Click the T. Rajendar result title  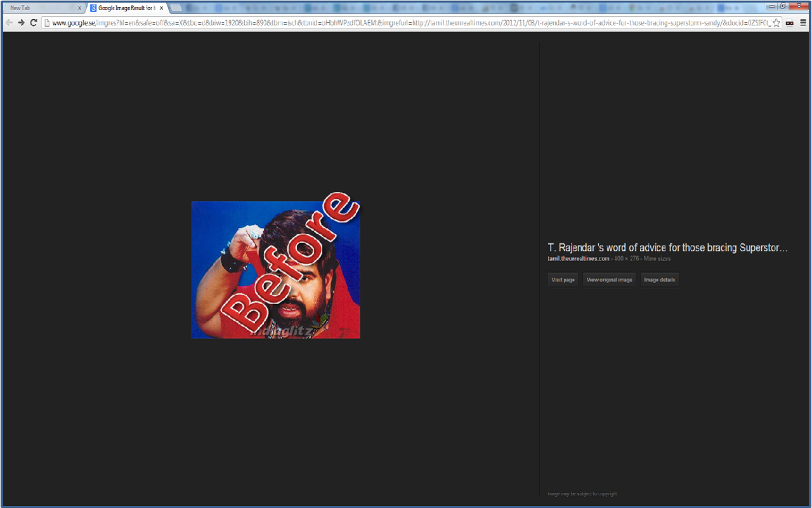pos(668,248)
